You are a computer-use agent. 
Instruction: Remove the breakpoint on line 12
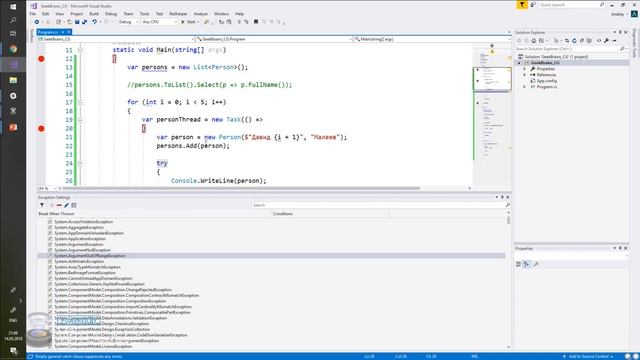click(41, 59)
